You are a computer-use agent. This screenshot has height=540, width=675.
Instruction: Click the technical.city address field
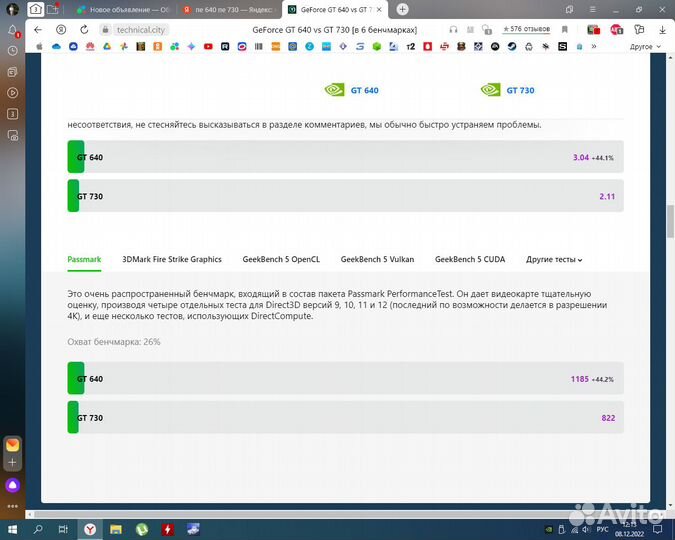(x=141, y=30)
